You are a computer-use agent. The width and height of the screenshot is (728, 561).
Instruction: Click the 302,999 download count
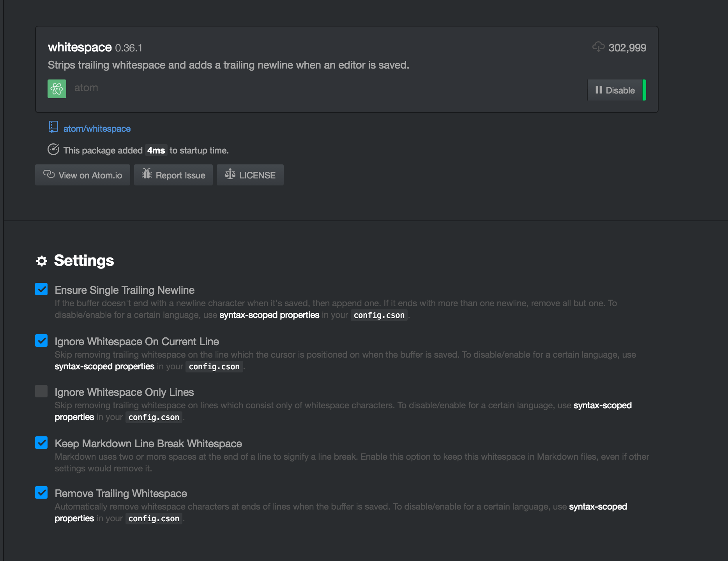627,48
